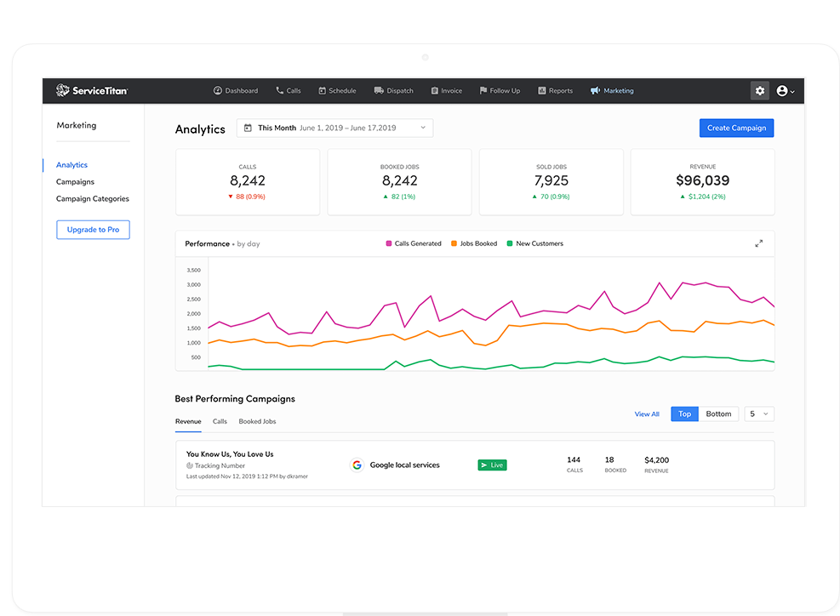
Task: Click the Live status badge
Action: tap(492, 465)
